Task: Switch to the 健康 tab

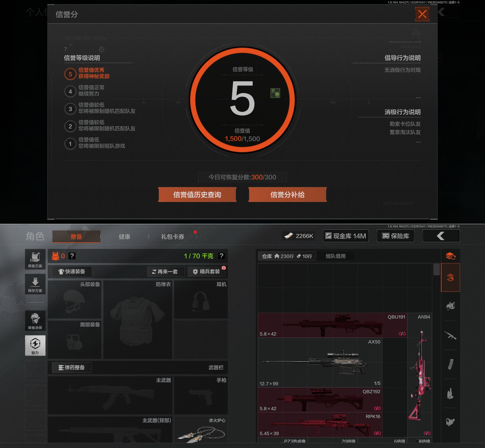Action: point(125,237)
